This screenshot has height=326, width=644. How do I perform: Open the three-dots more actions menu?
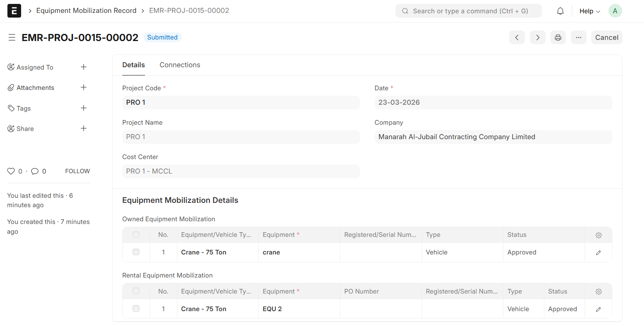(578, 38)
